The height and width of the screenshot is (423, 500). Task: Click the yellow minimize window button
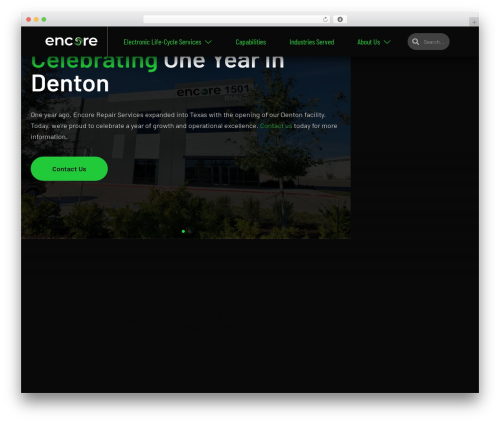(x=36, y=19)
